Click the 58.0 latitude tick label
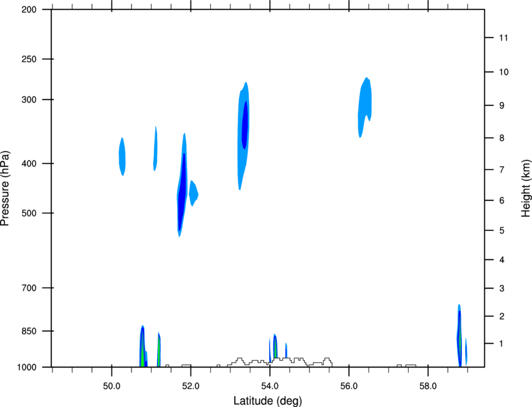Viewport: 532px width, 407px height. pos(428,386)
